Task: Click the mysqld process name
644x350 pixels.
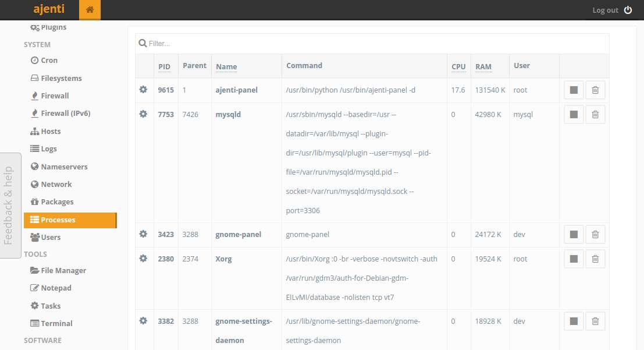Action: 228,114
